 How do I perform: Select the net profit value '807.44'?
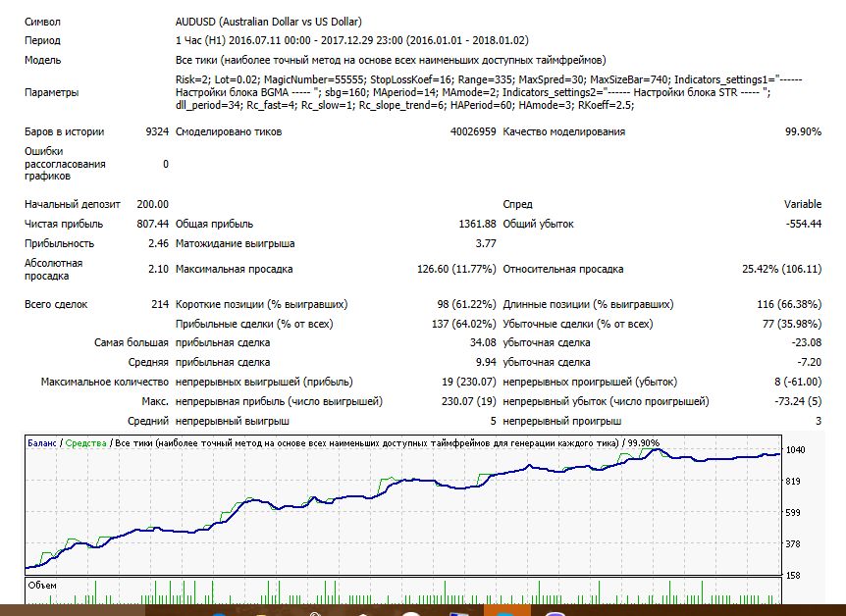tap(153, 224)
